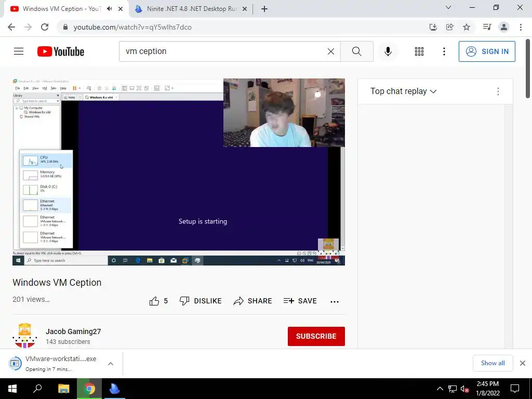Click the page vertical scrollbar
This screenshot has width=532, height=399.
coord(528,68)
